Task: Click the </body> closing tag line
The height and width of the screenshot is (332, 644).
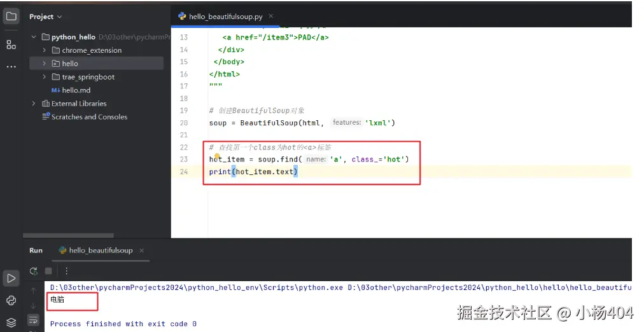Action: coord(228,62)
